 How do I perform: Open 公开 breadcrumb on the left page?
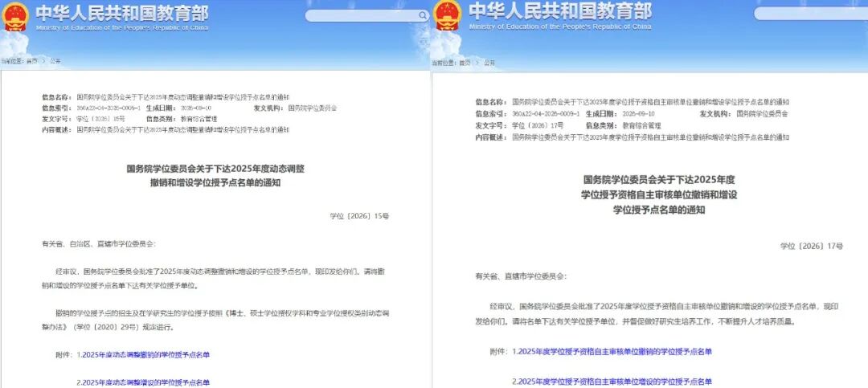[56, 61]
